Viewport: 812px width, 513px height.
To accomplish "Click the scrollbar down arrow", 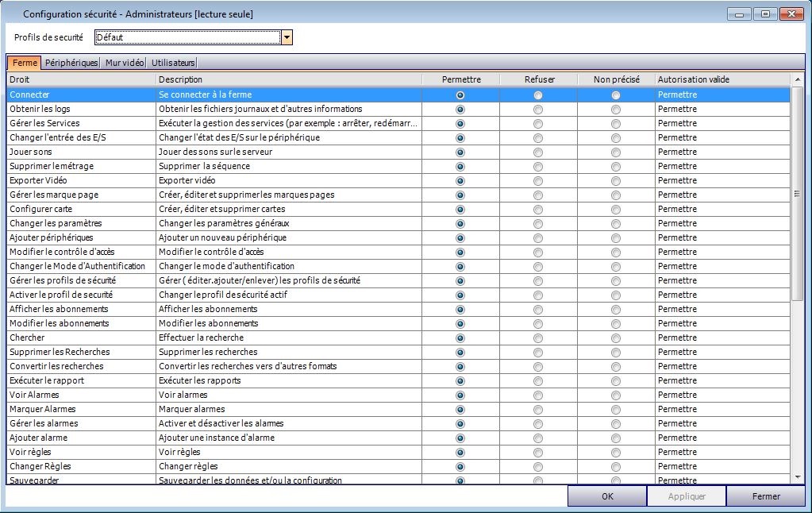I will [x=798, y=477].
